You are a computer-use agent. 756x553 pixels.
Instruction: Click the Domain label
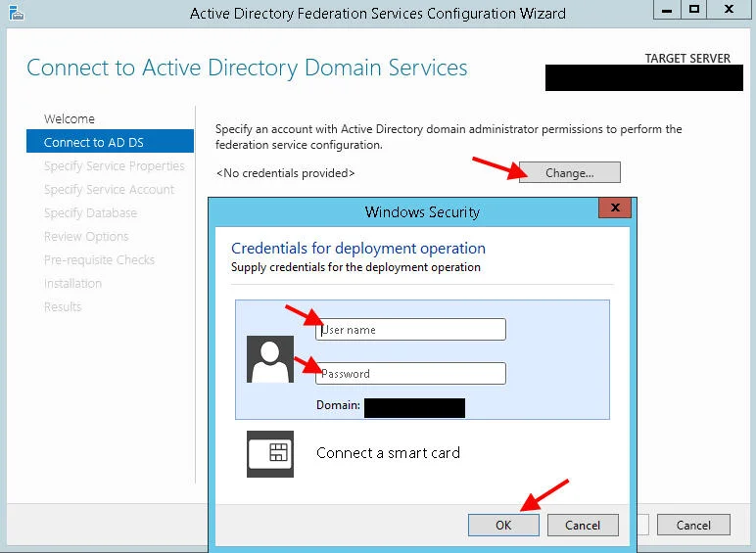click(x=338, y=405)
